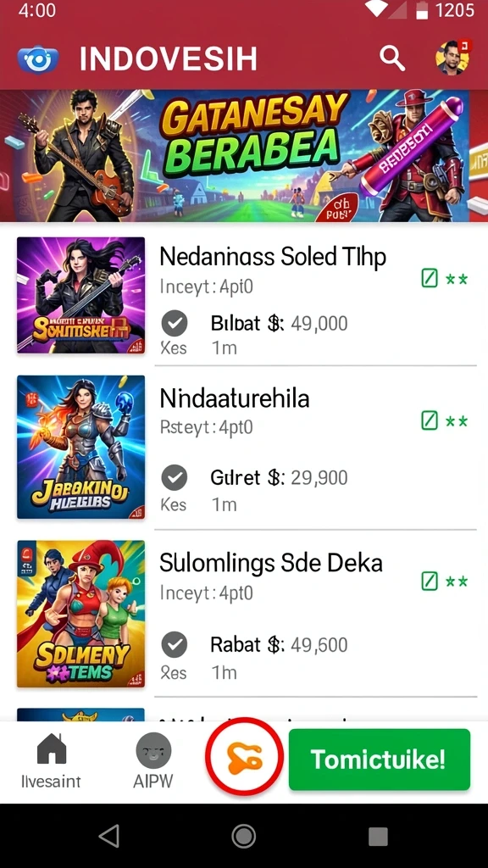Switch to the AIPW tab
488x868 pixels.
pos(153,760)
